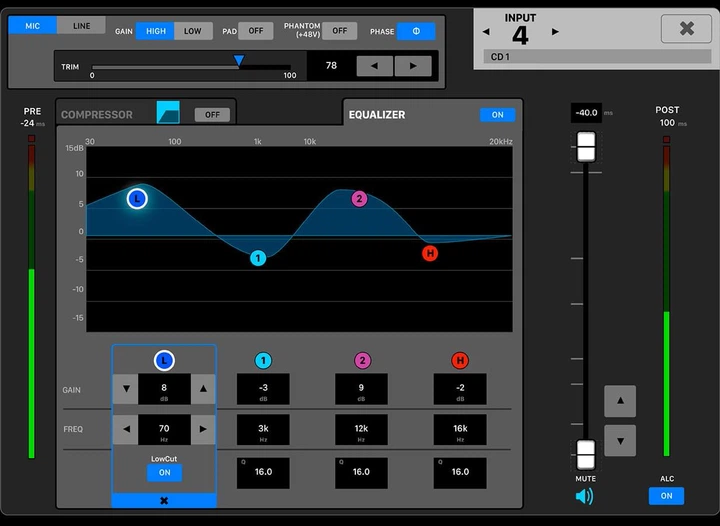
Task: Select band 1 frequency 3k Hz
Action: tap(263, 430)
